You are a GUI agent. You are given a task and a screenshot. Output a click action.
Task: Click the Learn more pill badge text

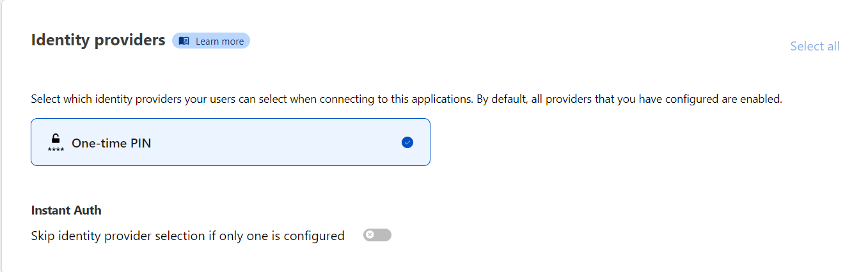[219, 41]
